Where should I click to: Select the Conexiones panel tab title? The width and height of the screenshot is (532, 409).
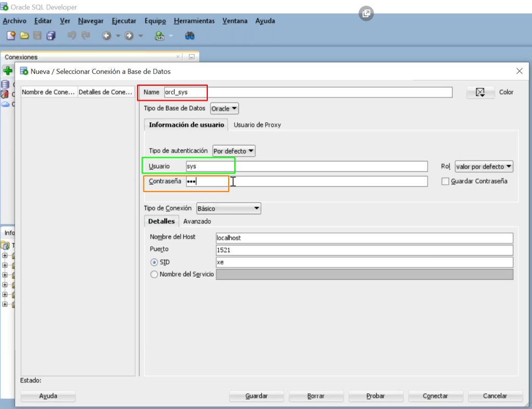point(21,57)
